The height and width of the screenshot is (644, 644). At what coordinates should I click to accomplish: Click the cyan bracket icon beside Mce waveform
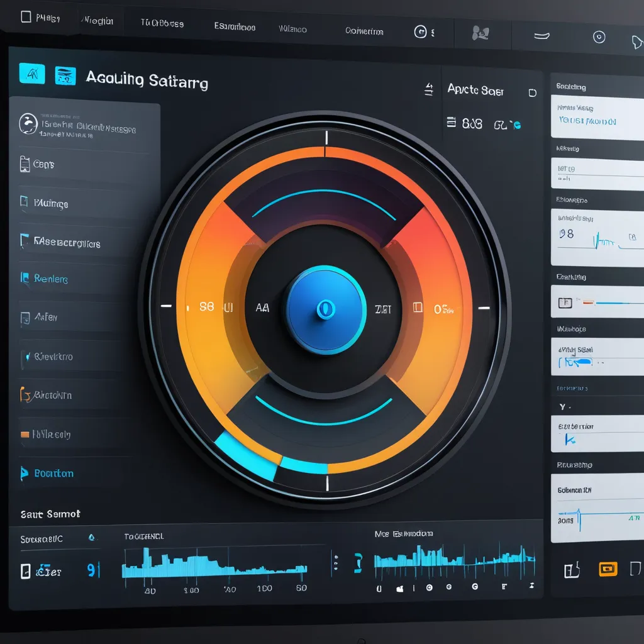pos(358,563)
